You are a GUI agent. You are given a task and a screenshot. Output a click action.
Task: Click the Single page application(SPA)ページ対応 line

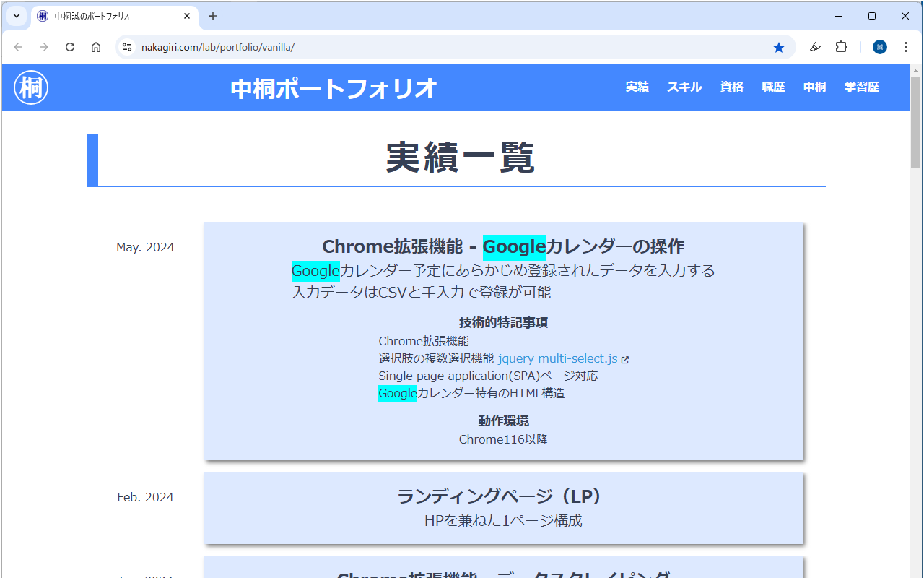pyautogui.click(x=488, y=376)
